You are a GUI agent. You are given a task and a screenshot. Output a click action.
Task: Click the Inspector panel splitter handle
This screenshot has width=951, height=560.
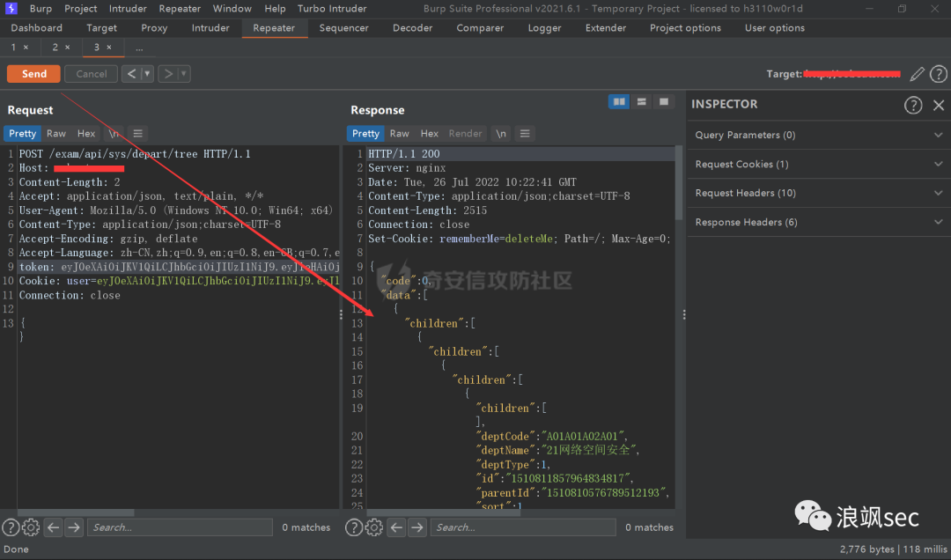pos(684,314)
